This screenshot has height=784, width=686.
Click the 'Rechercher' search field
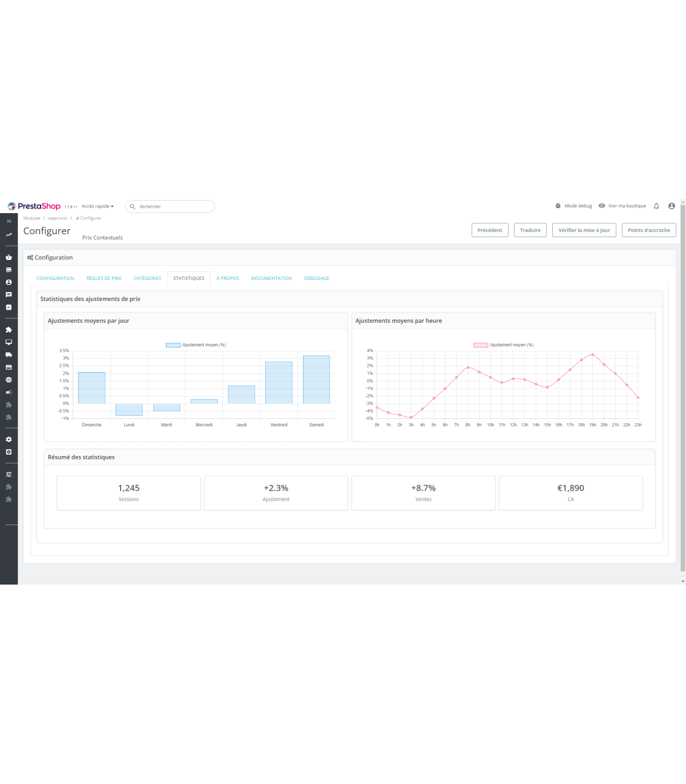pos(171,207)
